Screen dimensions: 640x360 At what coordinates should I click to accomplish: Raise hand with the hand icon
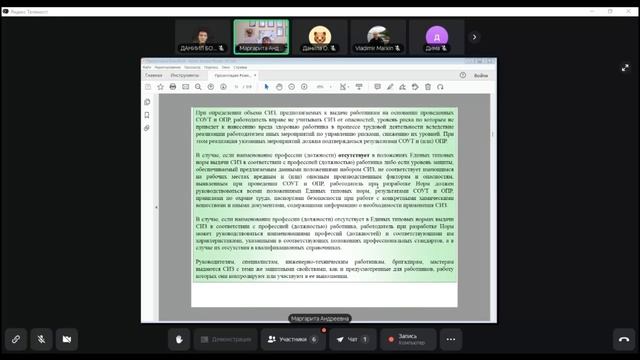(179, 339)
